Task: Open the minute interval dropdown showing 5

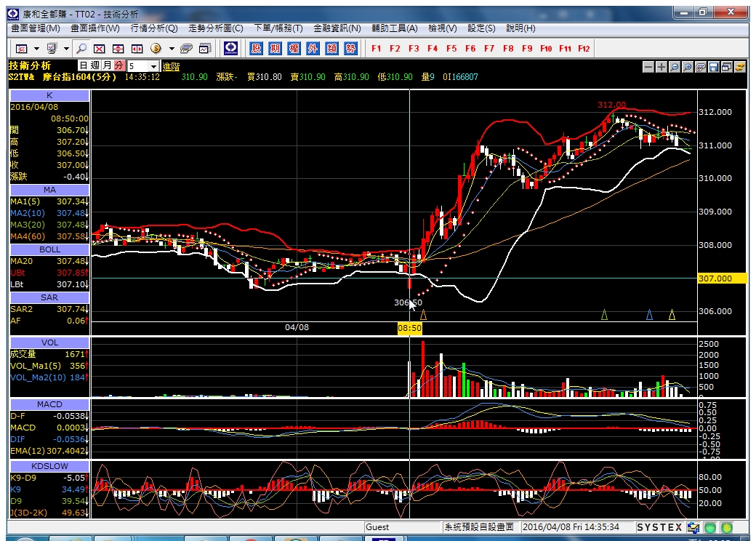Action: pyautogui.click(x=153, y=66)
